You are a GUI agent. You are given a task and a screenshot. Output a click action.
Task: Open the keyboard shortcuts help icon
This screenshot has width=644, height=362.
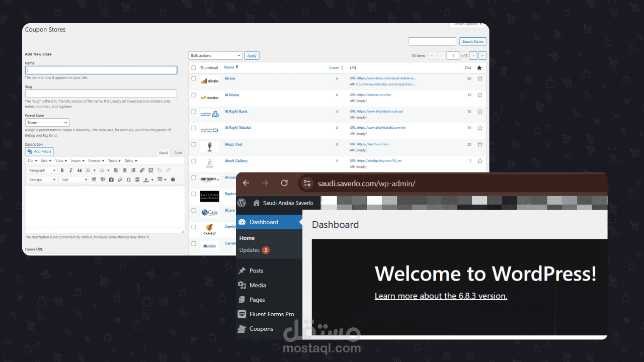(x=173, y=179)
